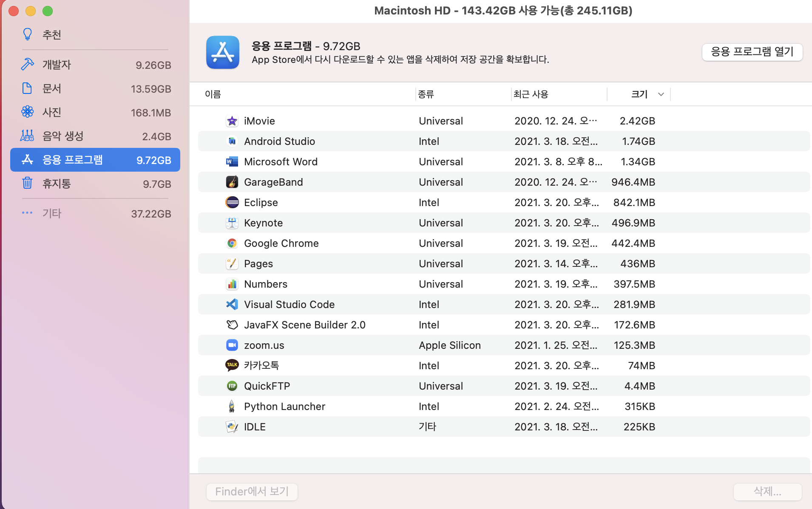Click the lightbulb icon next to 추천
812x509 pixels.
[27, 34]
